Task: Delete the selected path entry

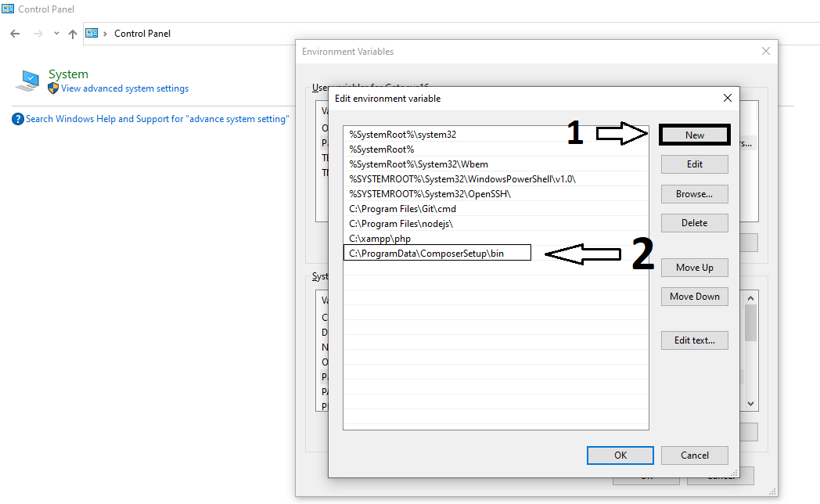Action: [694, 222]
